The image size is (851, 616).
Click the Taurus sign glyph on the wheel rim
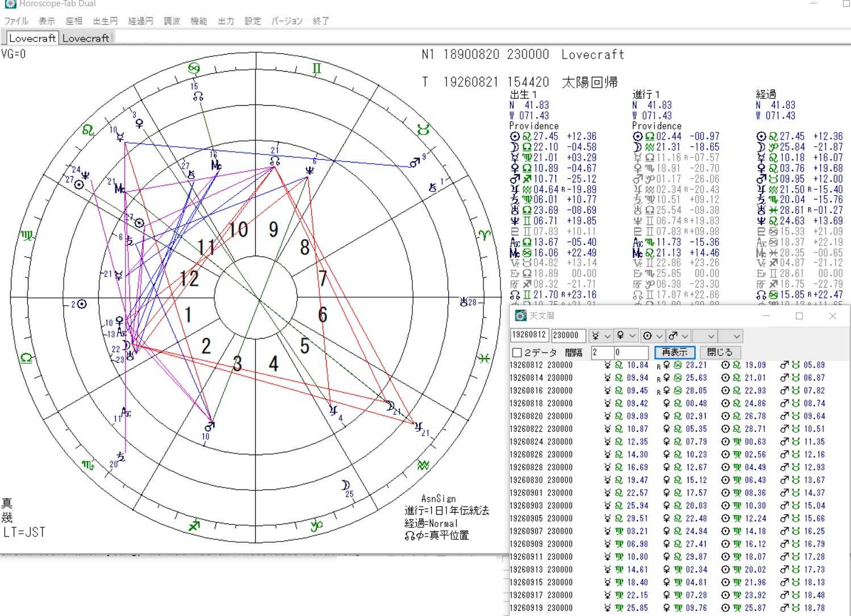click(423, 130)
